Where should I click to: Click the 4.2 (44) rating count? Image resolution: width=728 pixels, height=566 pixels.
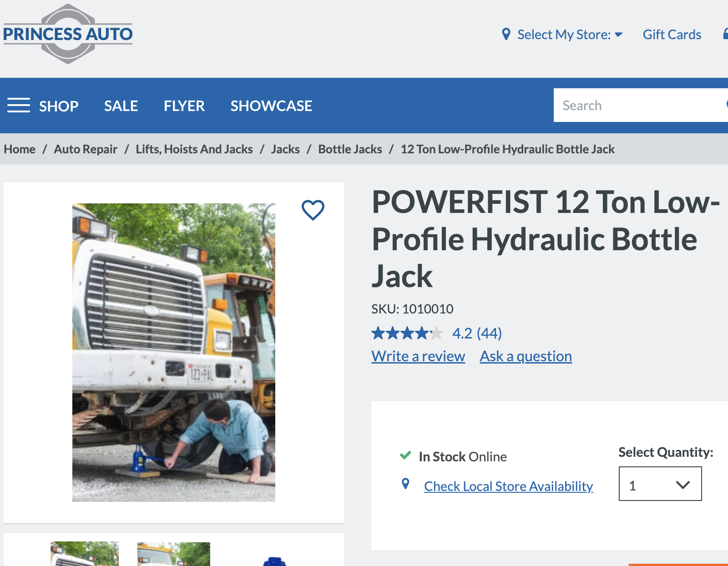(477, 333)
